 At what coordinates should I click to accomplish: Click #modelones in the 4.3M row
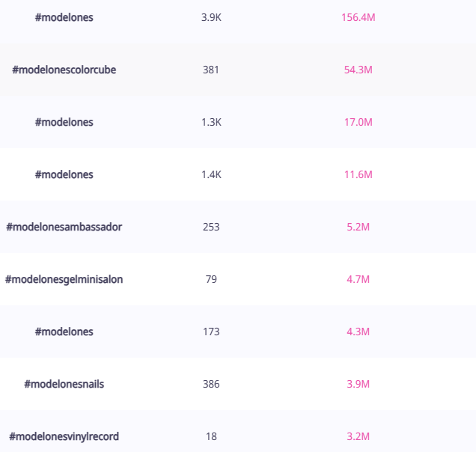point(64,332)
